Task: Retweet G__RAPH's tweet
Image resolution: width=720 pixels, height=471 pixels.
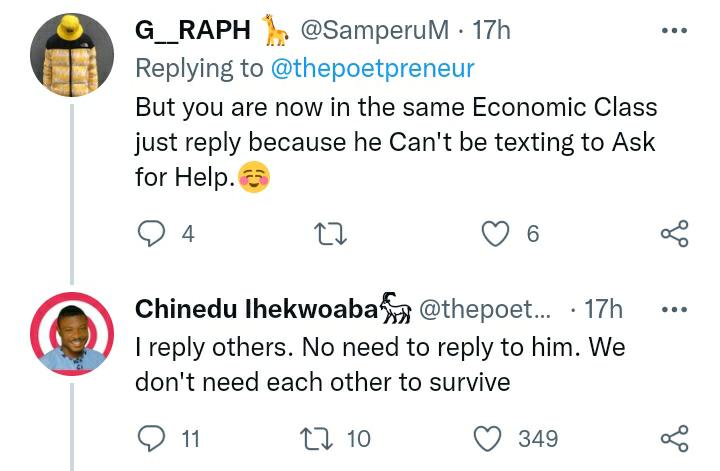Action: tap(330, 234)
